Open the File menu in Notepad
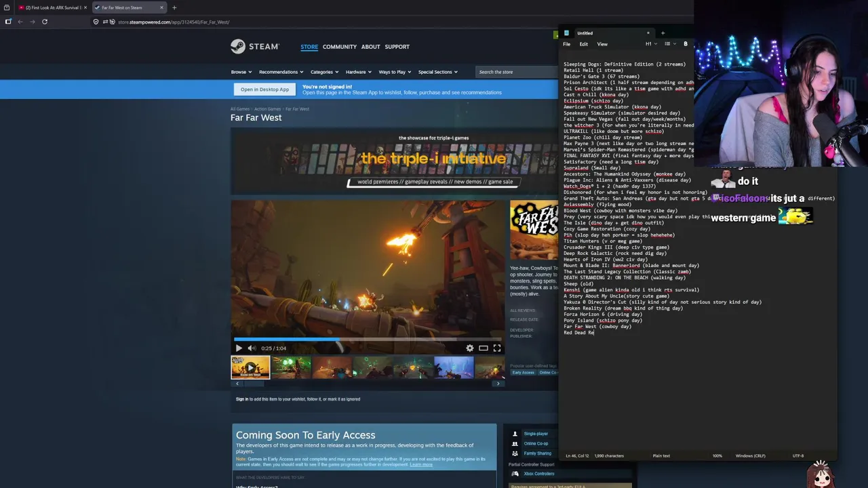 [567, 44]
